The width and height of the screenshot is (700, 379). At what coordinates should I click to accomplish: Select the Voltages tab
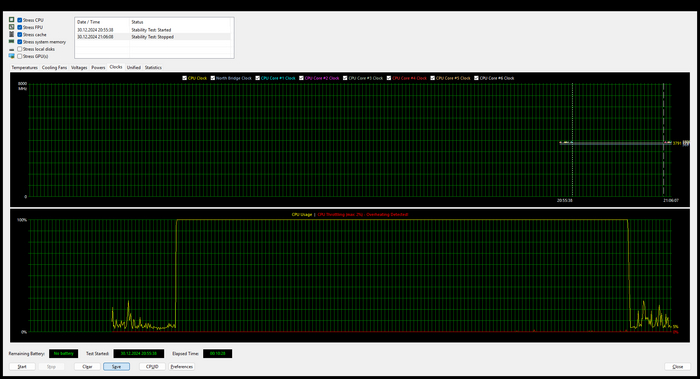pos(79,67)
